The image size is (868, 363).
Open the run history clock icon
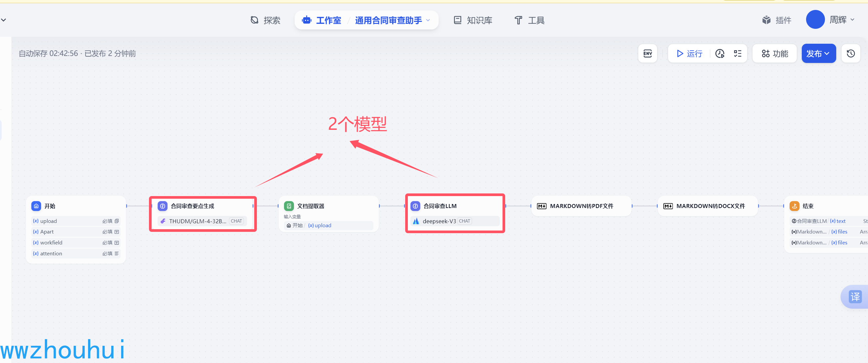pos(720,54)
